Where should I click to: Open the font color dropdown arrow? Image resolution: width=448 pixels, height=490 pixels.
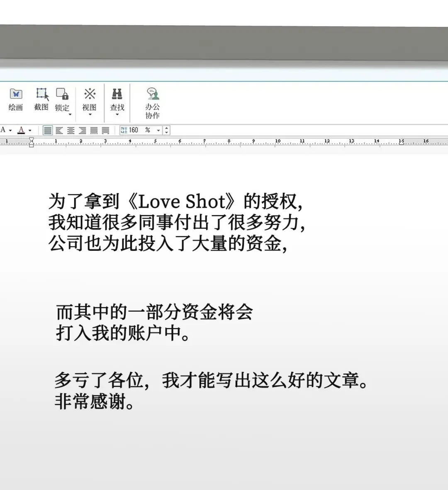click(x=30, y=131)
